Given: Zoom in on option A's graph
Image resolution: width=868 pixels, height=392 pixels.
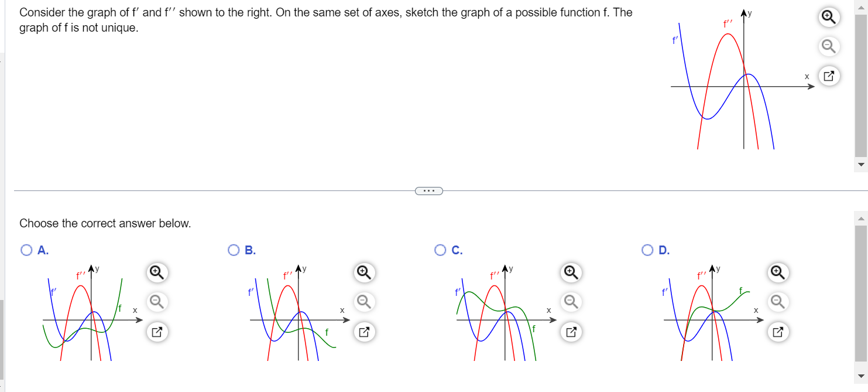Looking at the screenshot, I should (156, 273).
